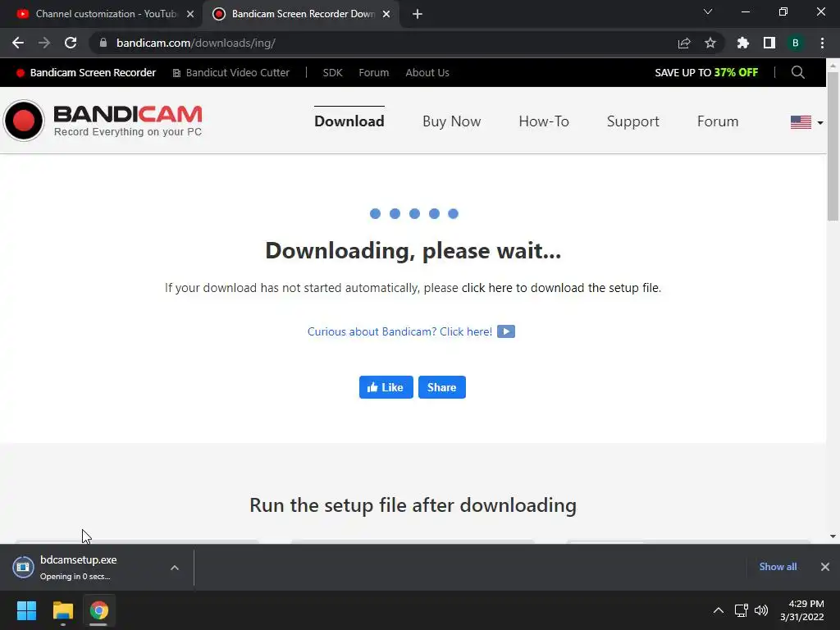Image resolution: width=840 pixels, height=630 pixels.
Task: Click the Facebook Share button
Action: [442, 387]
